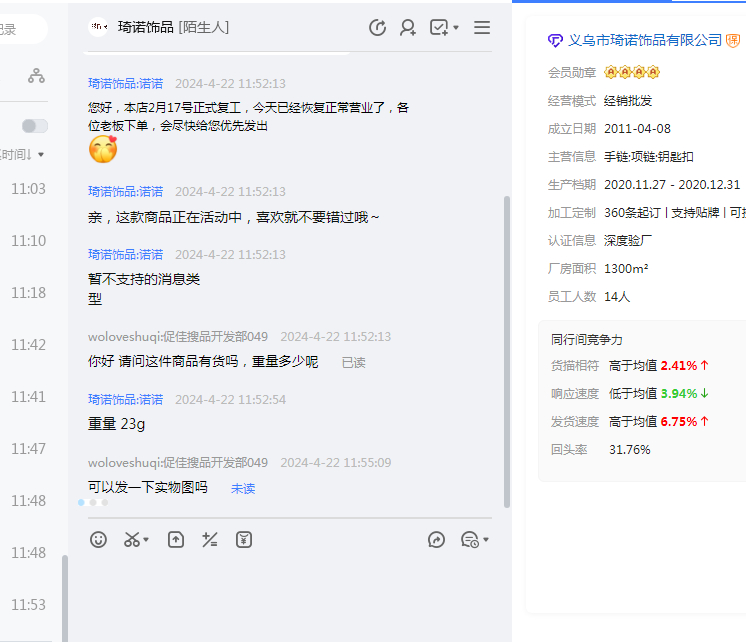
Task: Expand the checkmark task dropdown arrow
Action: point(456,28)
